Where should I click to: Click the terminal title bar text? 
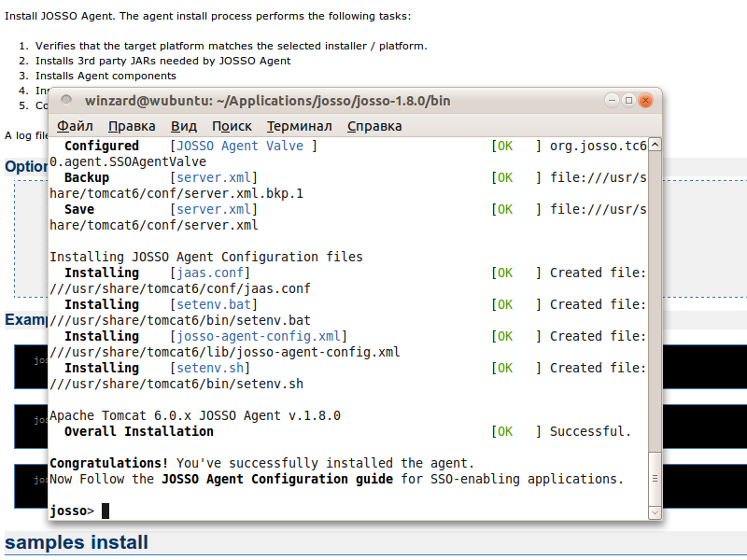(267, 101)
